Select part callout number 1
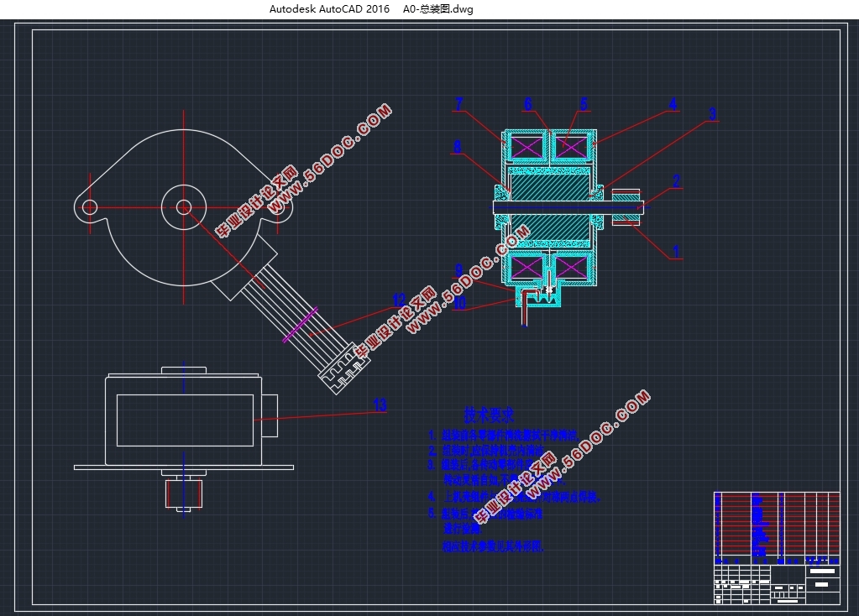This screenshot has width=859, height=616. tap(676, 251)
